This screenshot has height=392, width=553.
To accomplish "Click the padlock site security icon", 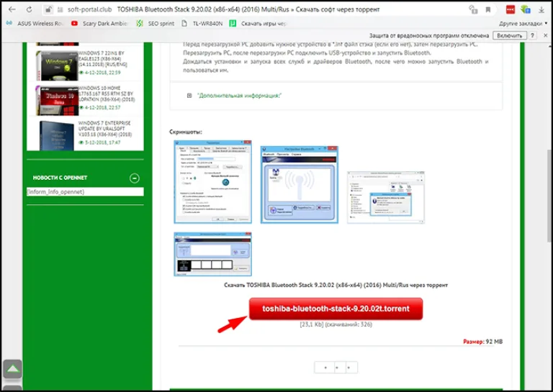I will coord(48,10).
